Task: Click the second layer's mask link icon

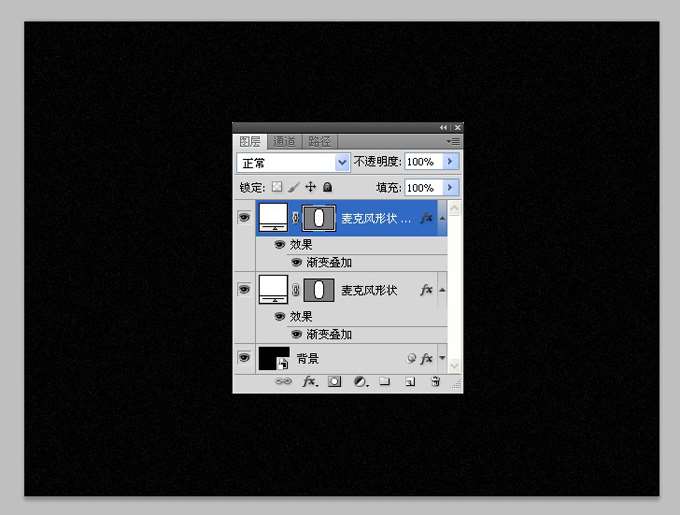Action: tap(295, 290)
